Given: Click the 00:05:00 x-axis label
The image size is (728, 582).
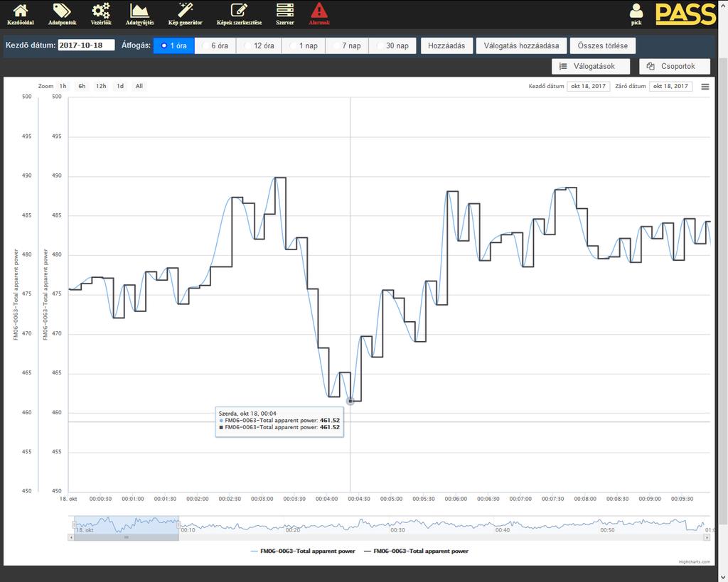Looking at the screenshot, I should [x=392, y=499].
